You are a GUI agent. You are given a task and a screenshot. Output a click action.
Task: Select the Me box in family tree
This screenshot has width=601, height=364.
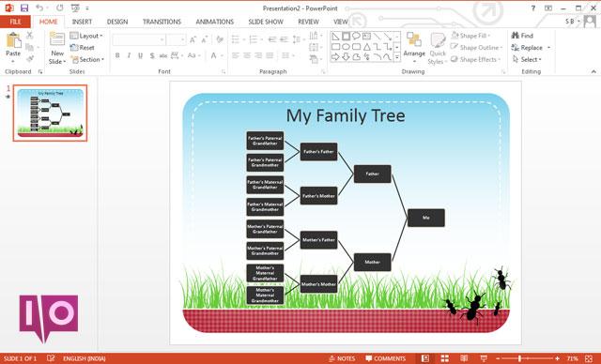tap(425, 218)
